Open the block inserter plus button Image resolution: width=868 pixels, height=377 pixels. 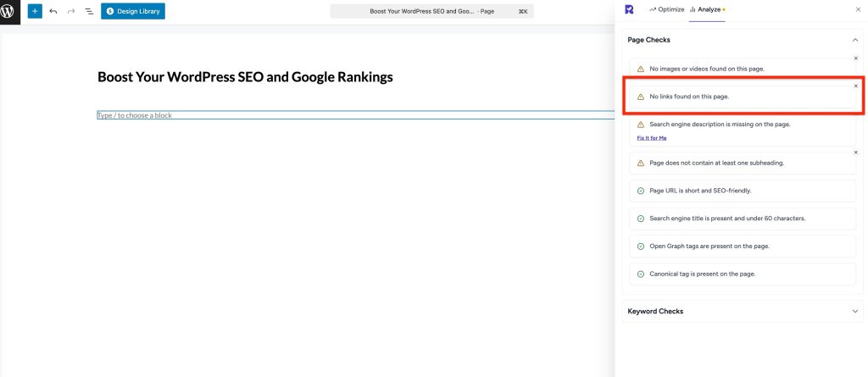pyautogui.click(x=35, y=12)
